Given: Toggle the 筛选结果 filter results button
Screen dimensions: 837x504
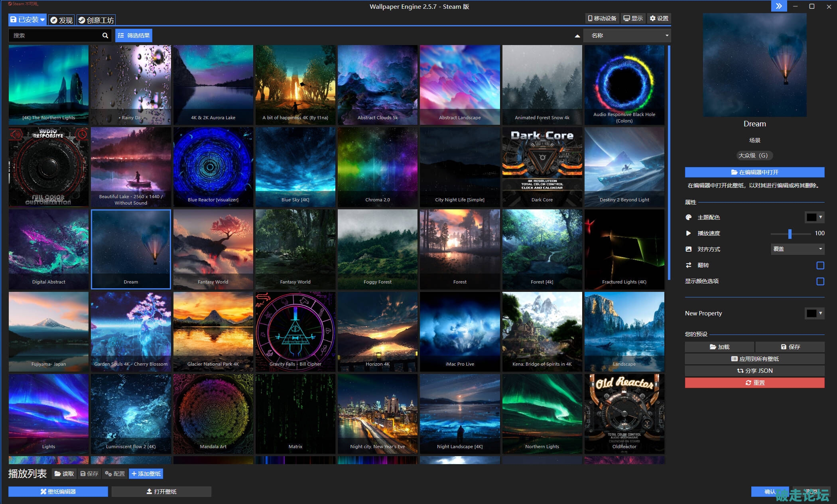Looking at the screenshot, I should [x=134, y=35].
